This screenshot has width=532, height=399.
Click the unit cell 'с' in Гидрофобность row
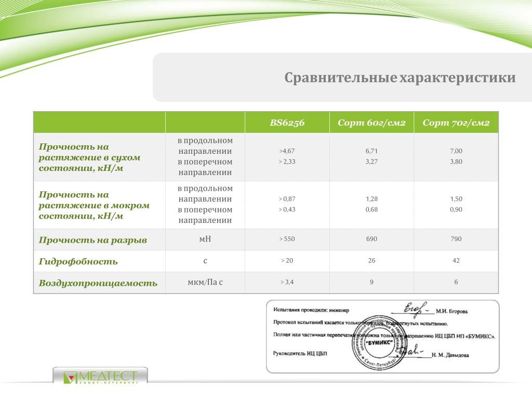coord(205,261)
